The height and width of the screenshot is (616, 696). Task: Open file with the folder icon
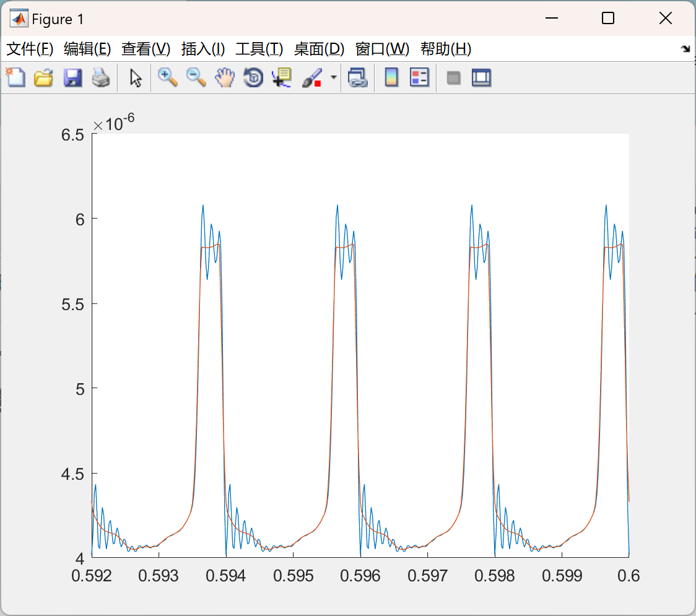point(43,77)
